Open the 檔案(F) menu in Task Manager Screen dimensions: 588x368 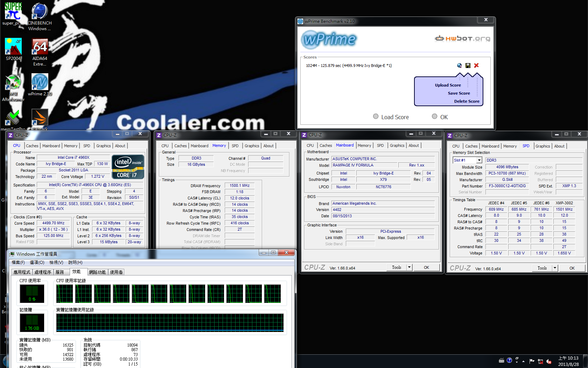click(x=18, y=262)
